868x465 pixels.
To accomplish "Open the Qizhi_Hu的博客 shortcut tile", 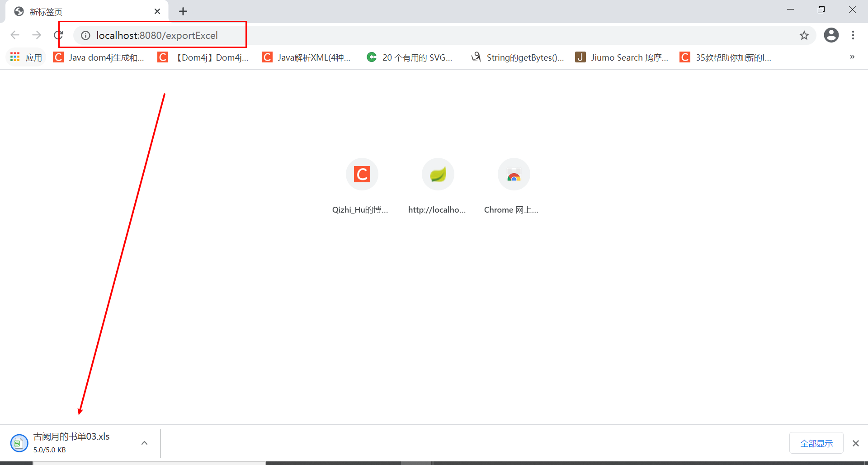I will pyautogui.click(x=362, y=174).
